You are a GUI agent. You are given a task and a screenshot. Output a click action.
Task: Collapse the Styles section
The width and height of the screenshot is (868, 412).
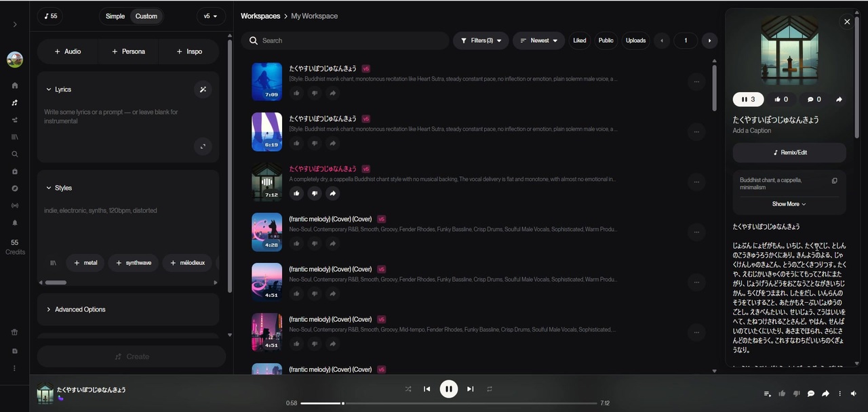tap(58, 188)
